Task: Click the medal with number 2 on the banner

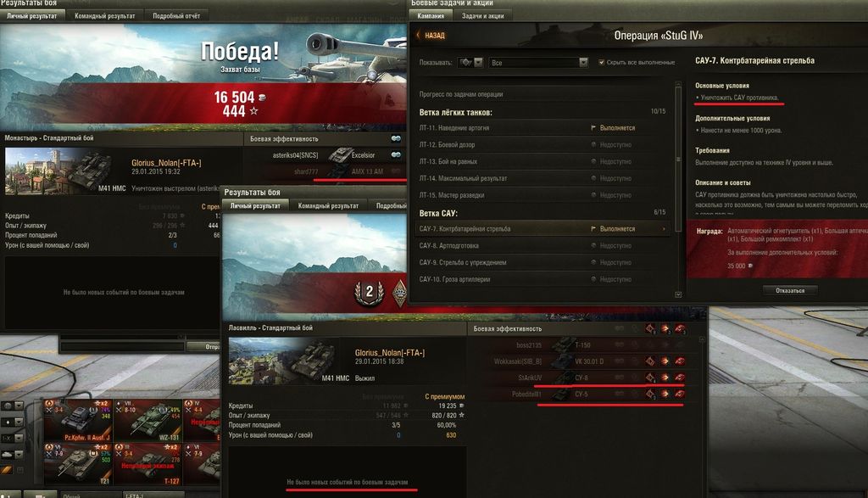Action: point(370,292)
